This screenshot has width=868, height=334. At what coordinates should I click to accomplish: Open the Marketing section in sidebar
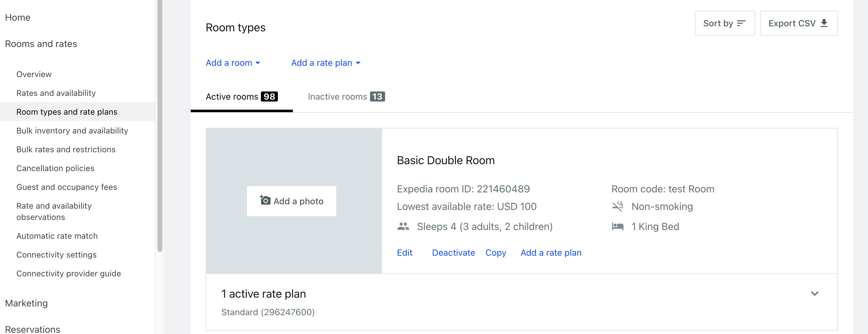coord(26,303)
